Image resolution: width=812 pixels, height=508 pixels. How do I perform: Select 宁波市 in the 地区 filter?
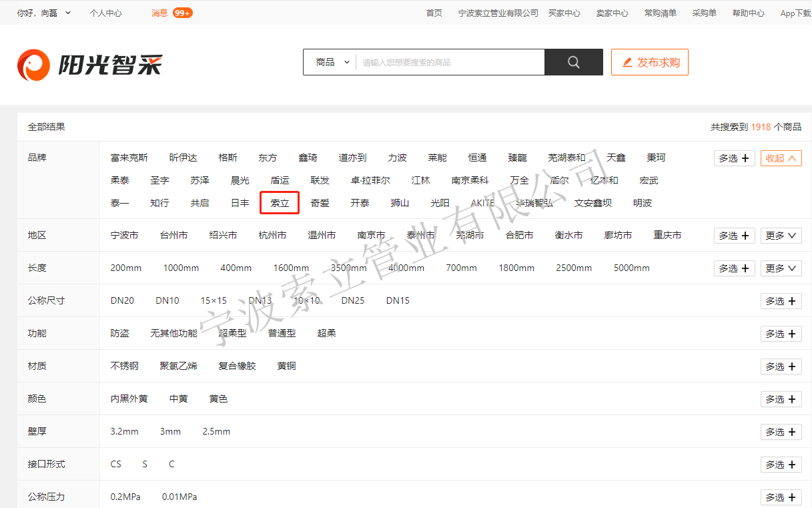pos(124,235)
